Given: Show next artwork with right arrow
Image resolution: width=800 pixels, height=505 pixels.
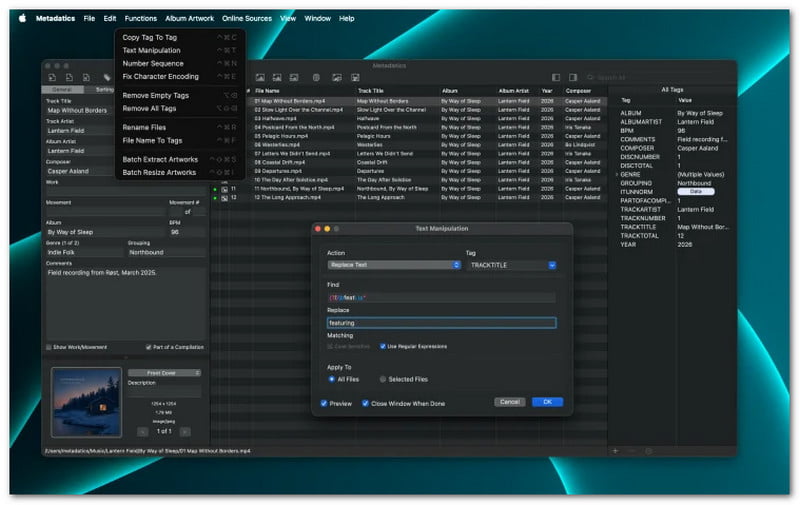Looking at the screenshot, I should (185, 432).
